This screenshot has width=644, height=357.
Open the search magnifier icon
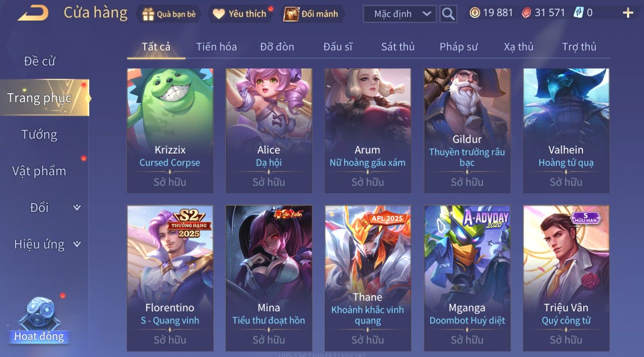(448, 14)
